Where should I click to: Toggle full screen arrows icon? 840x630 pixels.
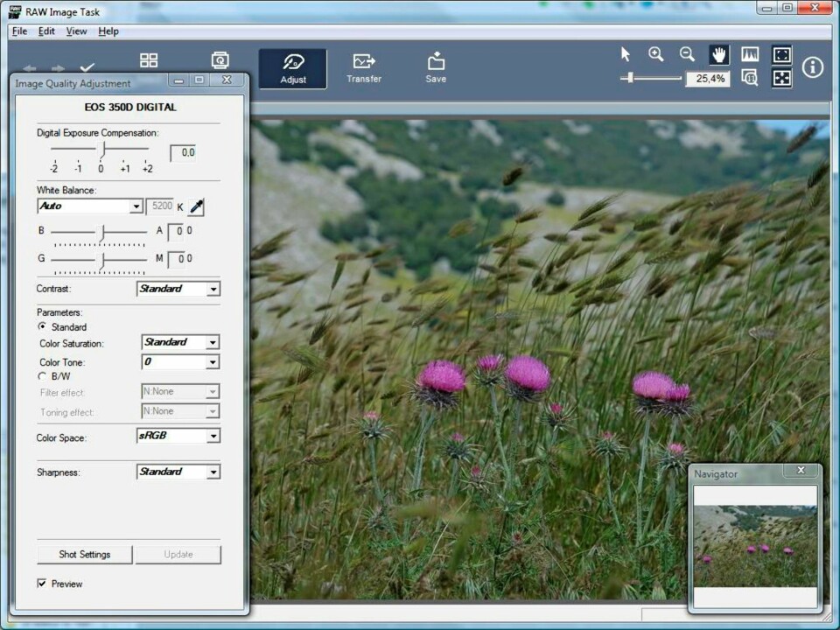[781, 78]
